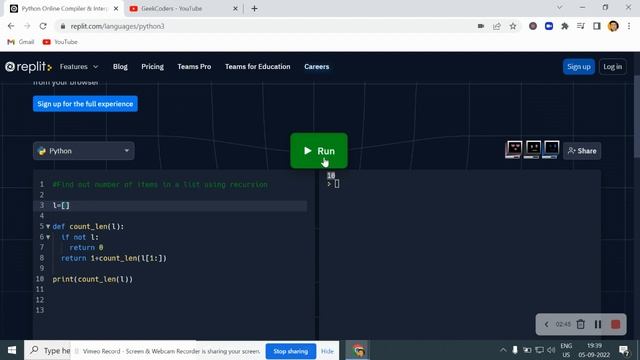The width and height of the screenshot is (640, 360).
Task: Open Gmail bookmark
Action: click(21, 42)
